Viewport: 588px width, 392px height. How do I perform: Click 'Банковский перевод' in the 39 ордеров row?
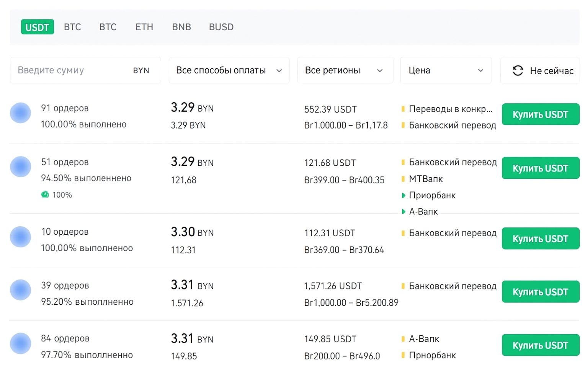pyautogui.click(x=453, y=286)
